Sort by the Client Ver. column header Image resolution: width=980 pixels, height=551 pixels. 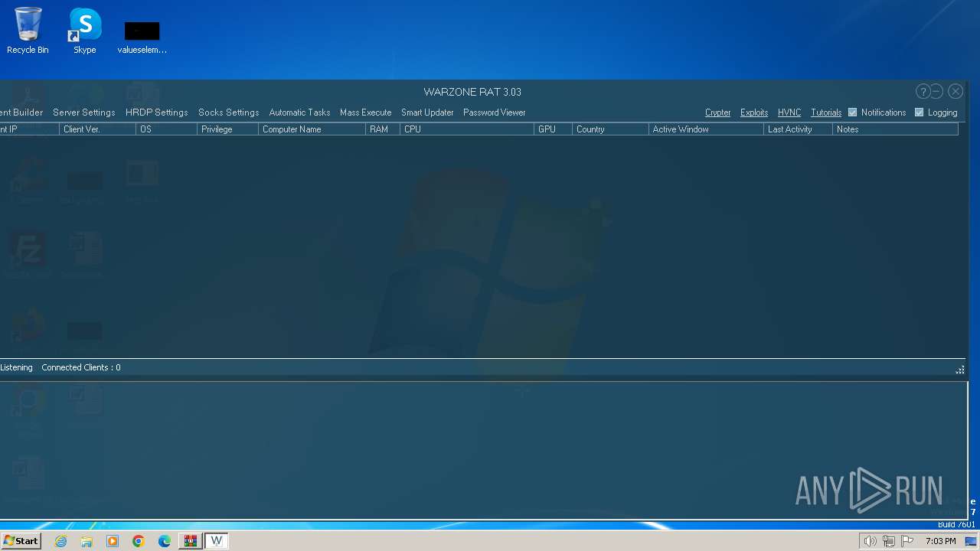(97, 129)
